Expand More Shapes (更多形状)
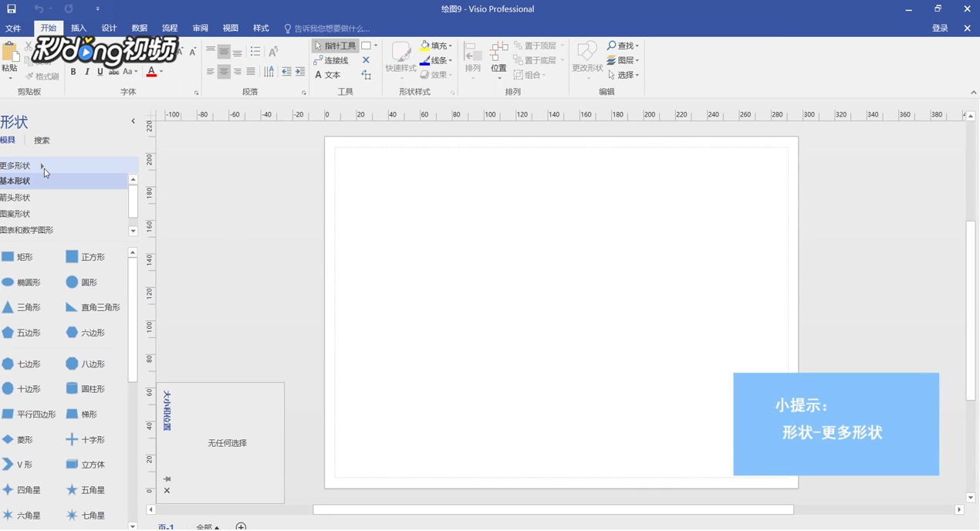The width and height of the screenshot is (980, 531). click(x=69, y=165)
